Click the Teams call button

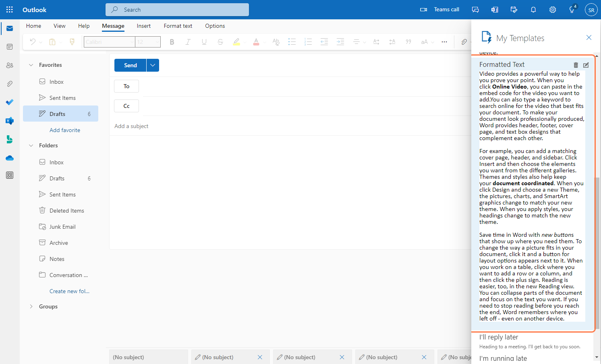click(x=440, y=10)
